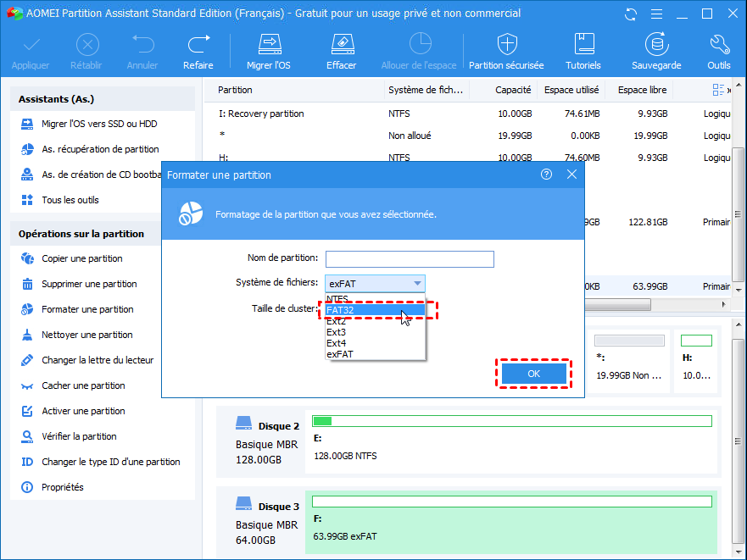Select the I: Recovery partition row

[468, 114]
